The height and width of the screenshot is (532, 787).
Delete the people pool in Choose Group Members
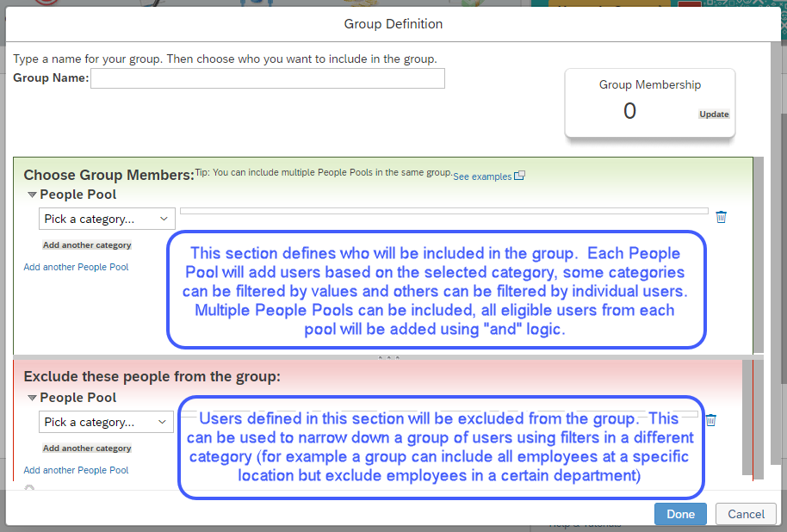(722, 217)
